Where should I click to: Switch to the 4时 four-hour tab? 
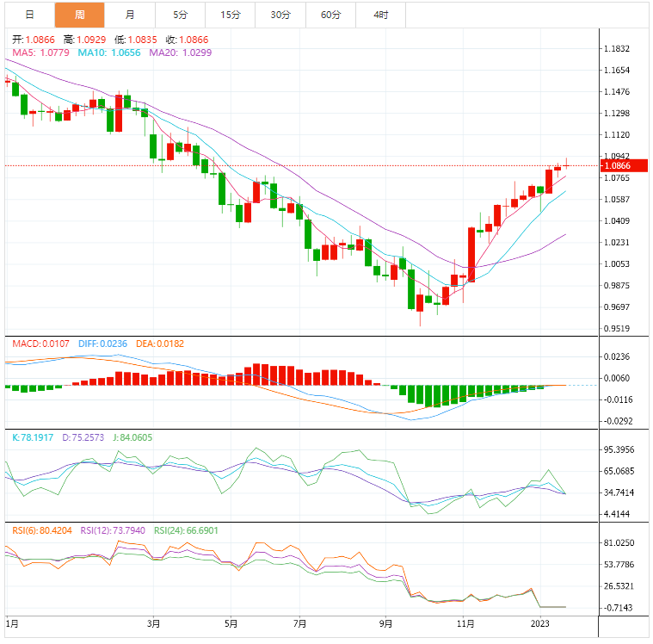click(x=380, y=15)
